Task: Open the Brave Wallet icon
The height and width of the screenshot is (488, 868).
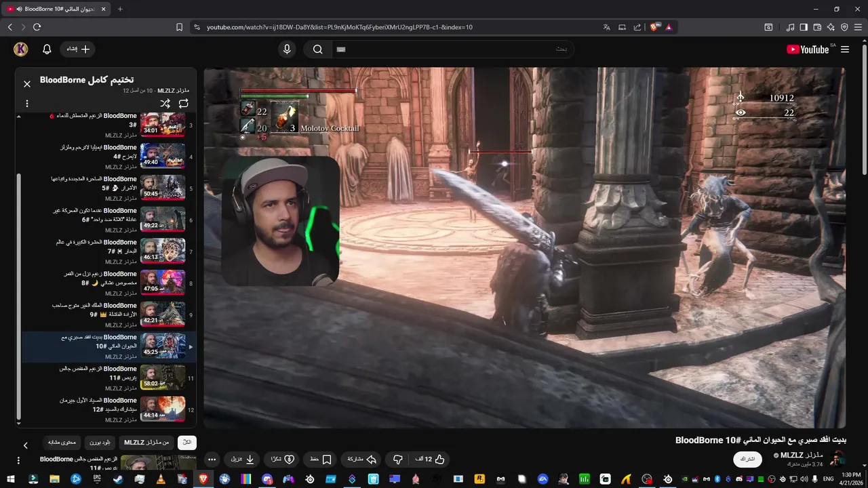Action: pos(817,27)
